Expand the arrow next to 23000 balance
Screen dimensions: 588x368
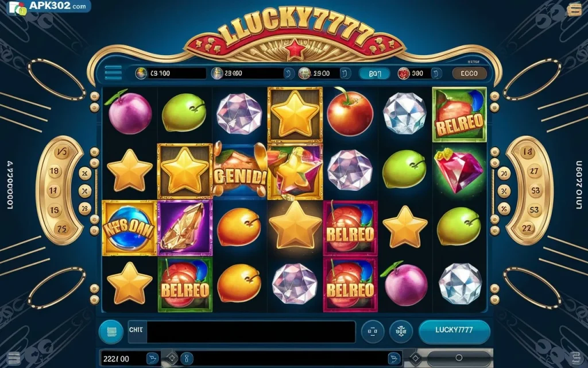(x=289, y=73)
